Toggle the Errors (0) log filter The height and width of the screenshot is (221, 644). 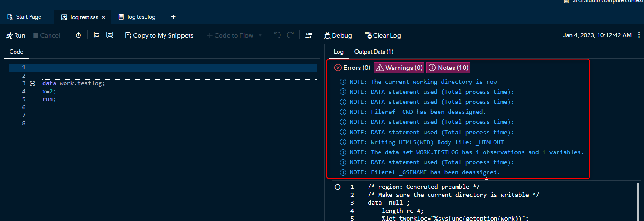[x=352, y=68]
